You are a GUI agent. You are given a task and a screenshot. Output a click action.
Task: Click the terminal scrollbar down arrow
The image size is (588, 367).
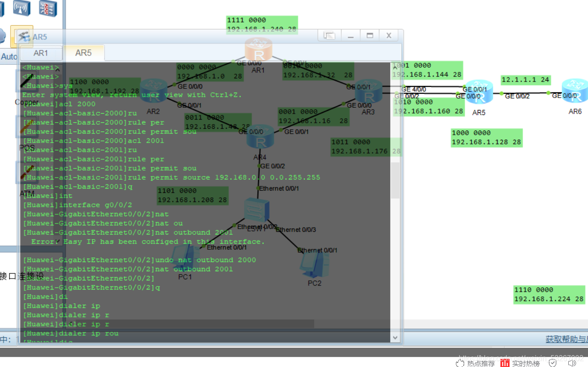395,338
